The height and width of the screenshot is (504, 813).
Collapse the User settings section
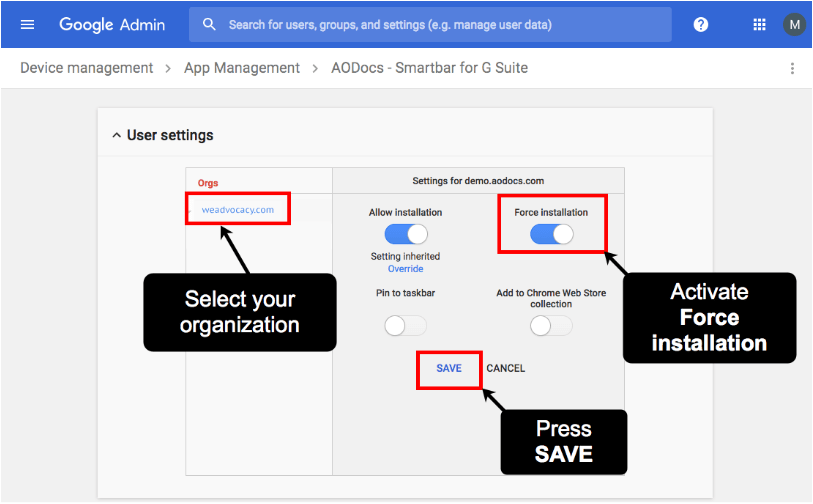coord(116,135)
